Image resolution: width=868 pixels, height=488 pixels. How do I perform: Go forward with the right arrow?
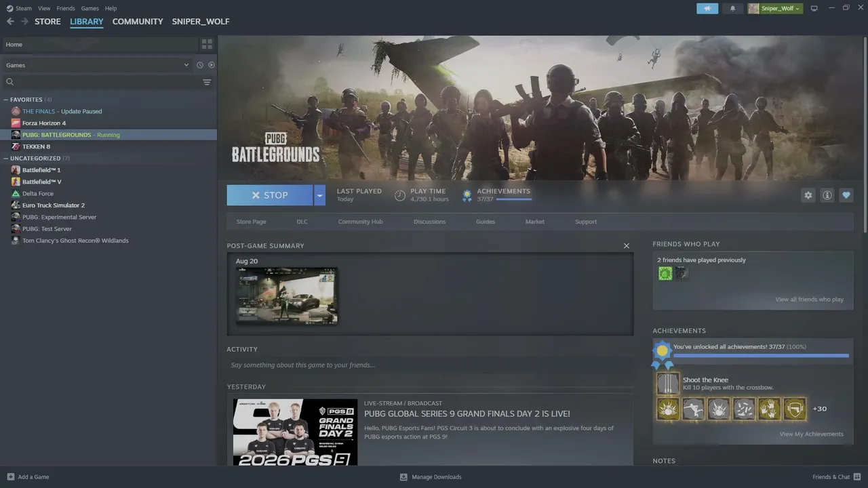24,22
